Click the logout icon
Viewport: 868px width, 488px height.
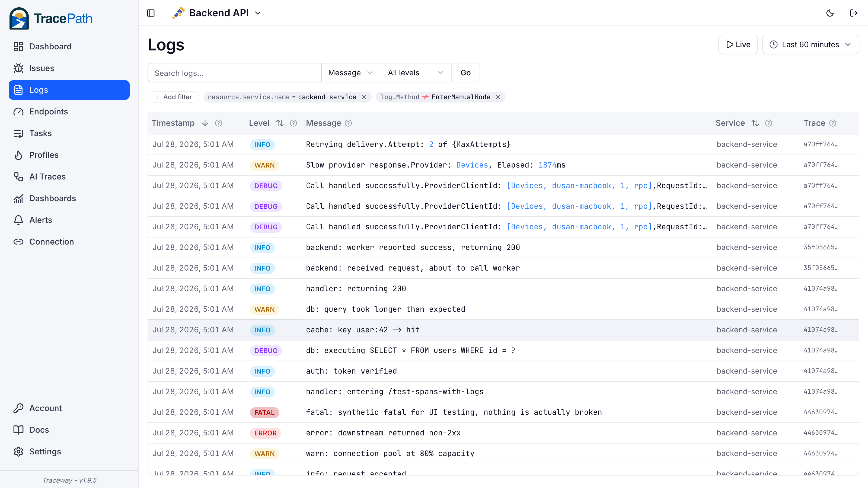(854, 13)
